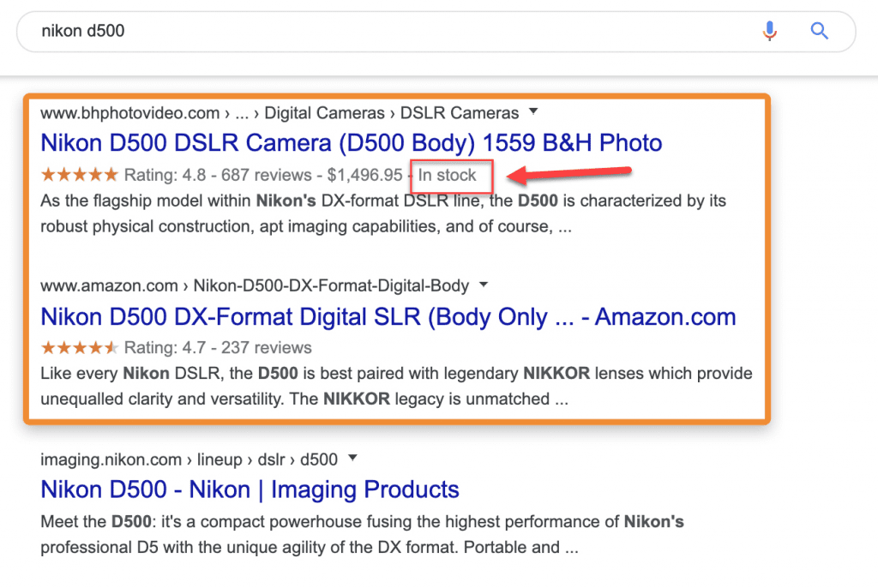Click the imaging.nikon.com breadcrumb URL
The image size is (878, 588).
coord(189,459)
